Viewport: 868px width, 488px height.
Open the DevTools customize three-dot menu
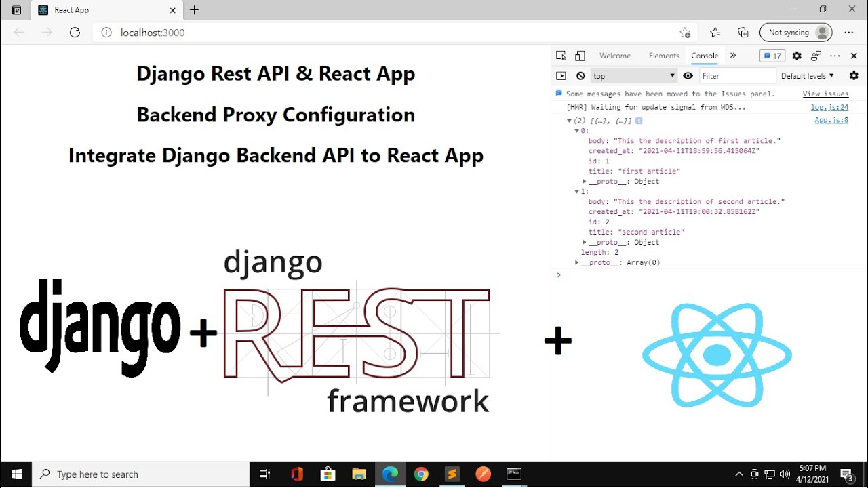coord(835,56)
